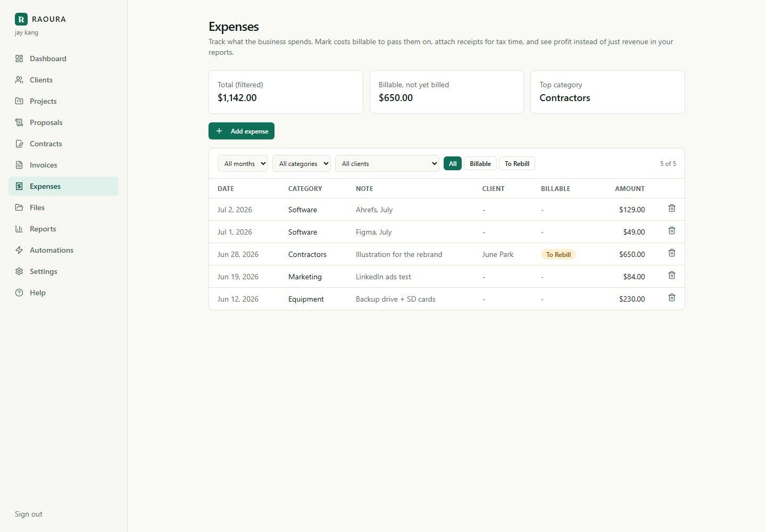Delete the Backup drive + SD cards expense
Screen dimensions: 766x532
point(672,298)
